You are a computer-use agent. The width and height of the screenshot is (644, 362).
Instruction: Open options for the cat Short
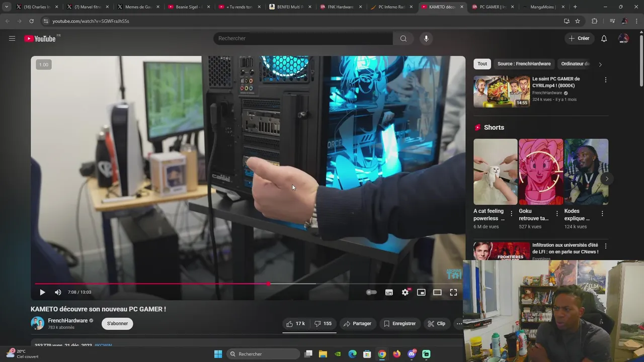512,214
